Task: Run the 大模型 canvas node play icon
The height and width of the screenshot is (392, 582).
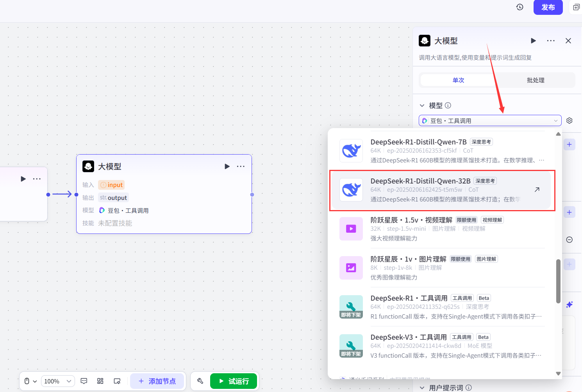Action: click(x=227, y=166)
